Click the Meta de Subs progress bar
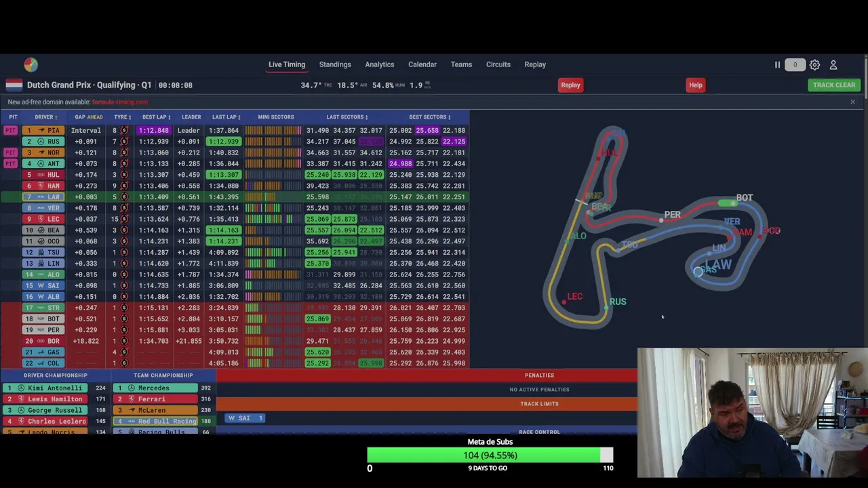 tap(490, 455)
